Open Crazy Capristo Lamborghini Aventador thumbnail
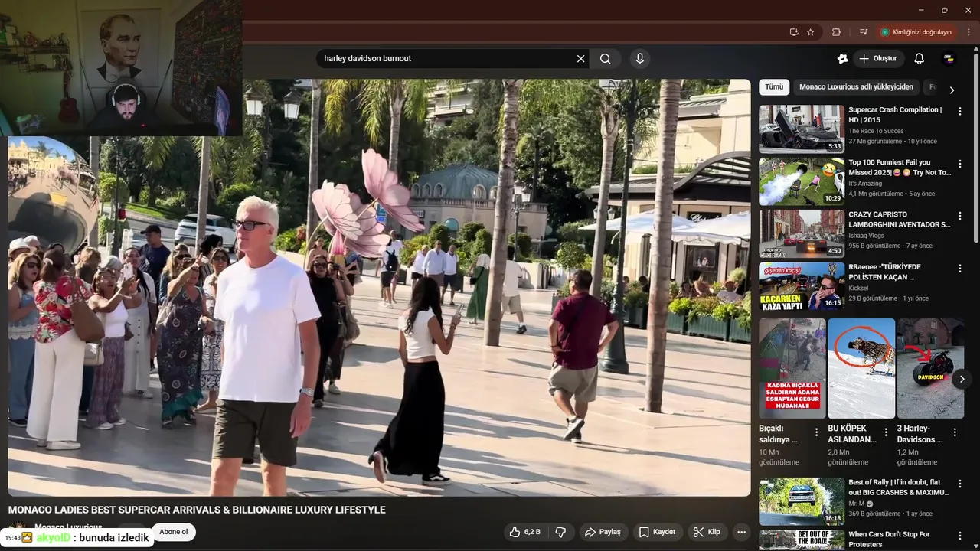The image size is (980, 551). [x=802, y=233]
